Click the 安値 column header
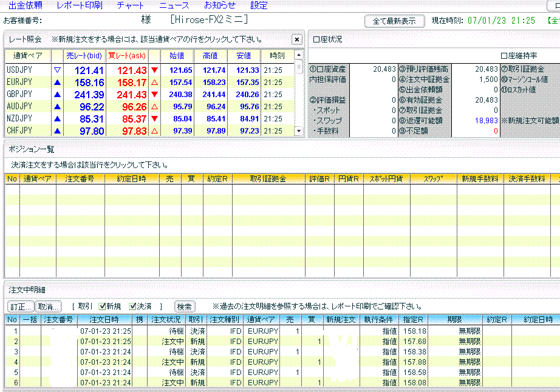 pos(244,56)
